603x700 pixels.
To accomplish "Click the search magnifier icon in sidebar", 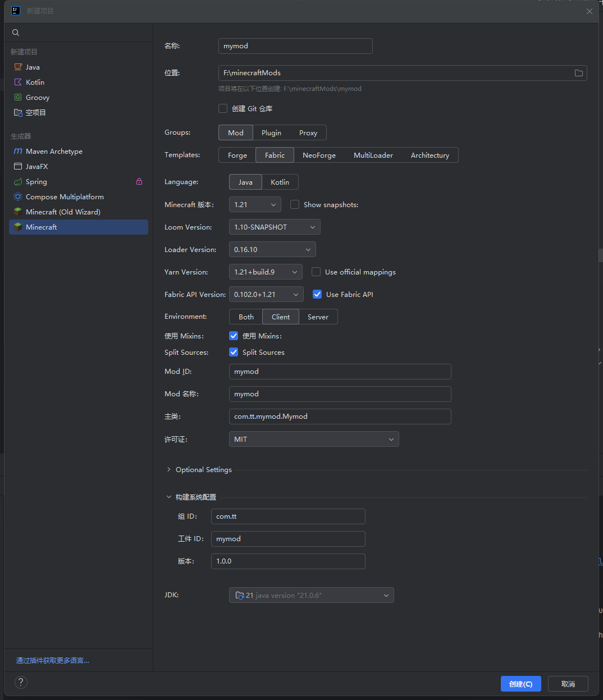I will pos(16,33).
